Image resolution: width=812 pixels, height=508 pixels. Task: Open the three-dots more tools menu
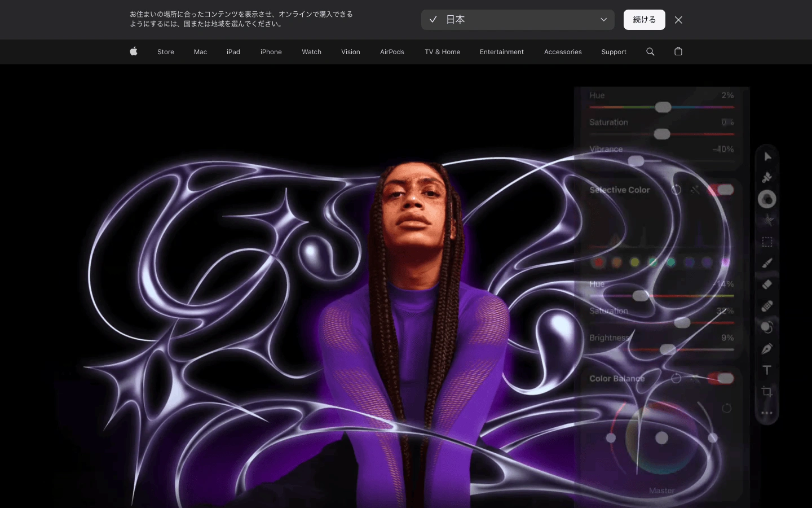pos(767,413)
